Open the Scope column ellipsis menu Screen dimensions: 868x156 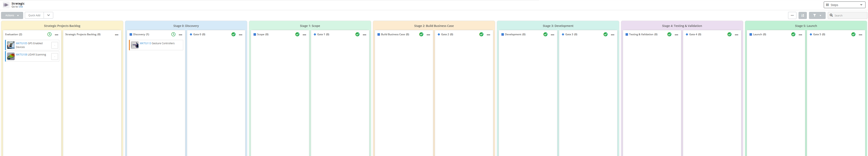[304, 35]
